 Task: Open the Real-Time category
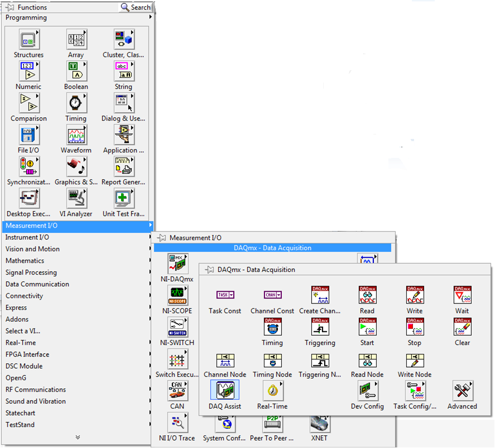point(78,343)
